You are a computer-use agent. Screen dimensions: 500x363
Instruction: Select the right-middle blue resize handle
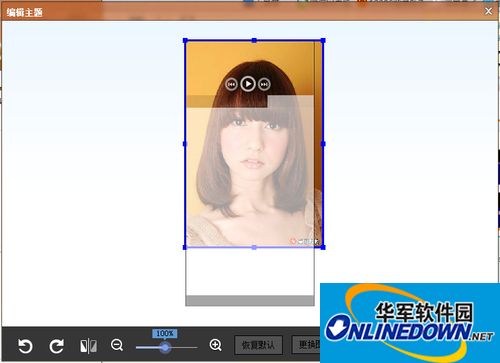(323, 144)
